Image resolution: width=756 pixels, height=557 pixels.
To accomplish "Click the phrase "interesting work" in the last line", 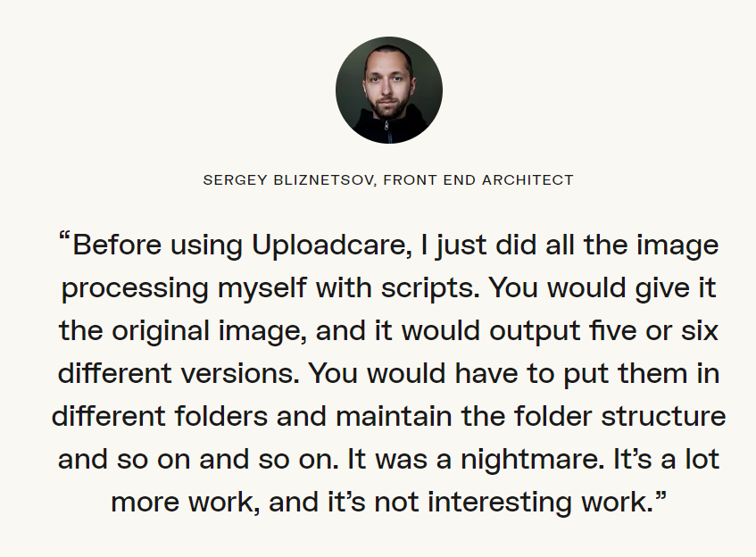I will 536,503.
